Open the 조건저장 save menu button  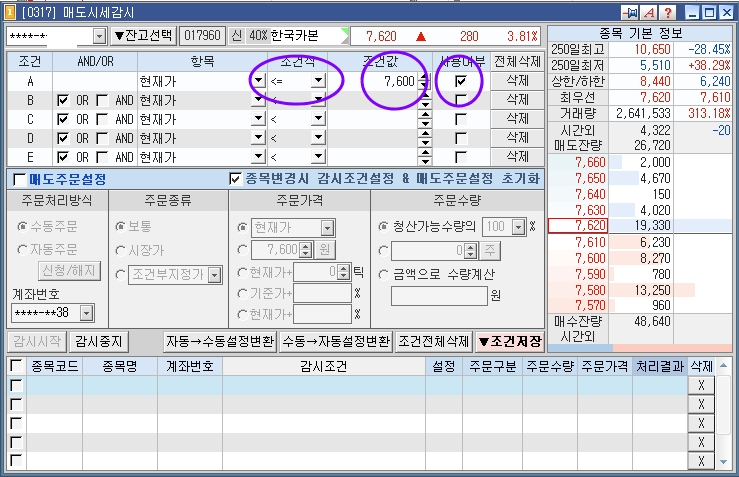point(510,341)
